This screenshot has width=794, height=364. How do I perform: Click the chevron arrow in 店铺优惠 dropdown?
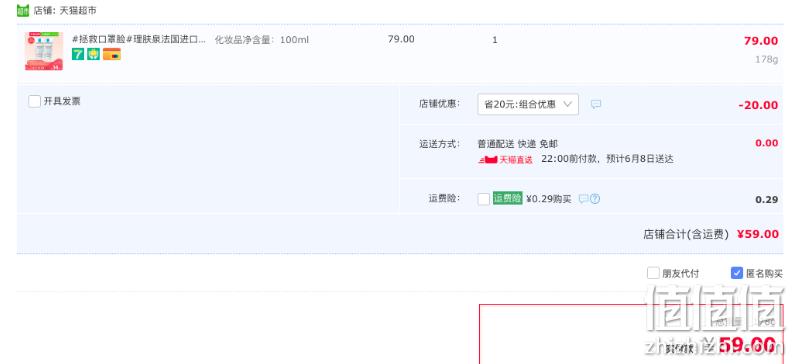pos(568,104)
